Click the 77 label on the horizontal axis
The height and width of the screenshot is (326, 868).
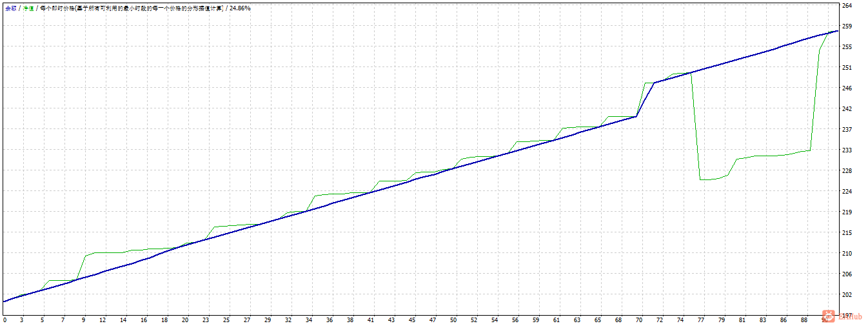[x=701, y=320]
